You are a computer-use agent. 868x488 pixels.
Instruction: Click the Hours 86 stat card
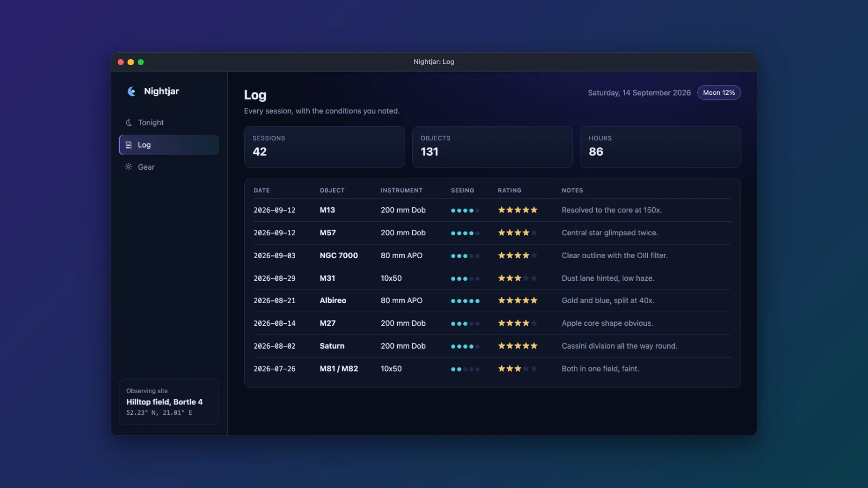(x=660, y=147)
